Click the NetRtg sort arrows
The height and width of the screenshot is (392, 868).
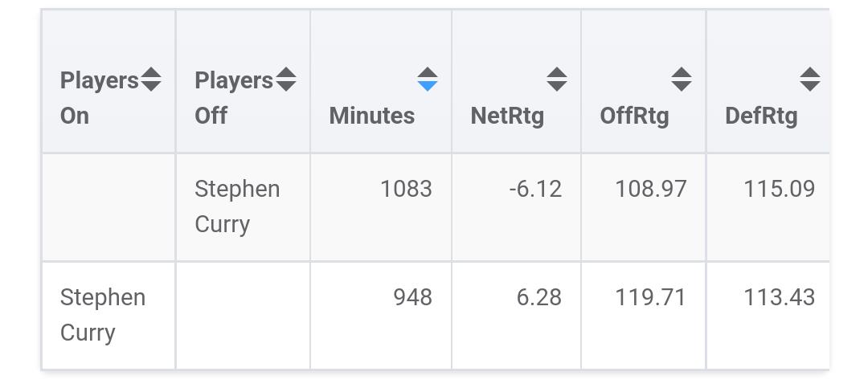click(x=557, y=80)
